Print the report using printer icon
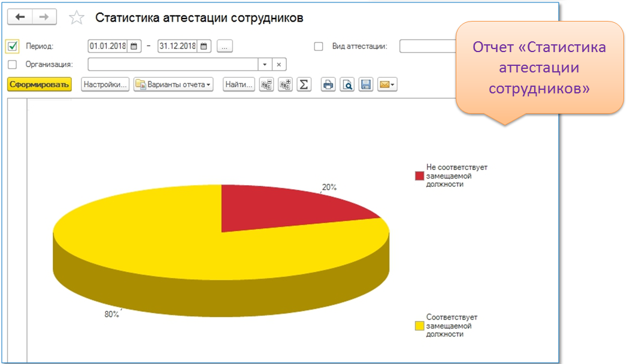The image size is (627, 364). pos(328,85)
